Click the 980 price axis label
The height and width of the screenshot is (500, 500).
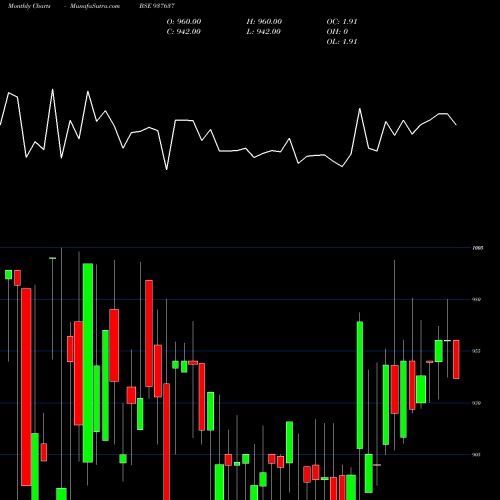tap(477, 300)
